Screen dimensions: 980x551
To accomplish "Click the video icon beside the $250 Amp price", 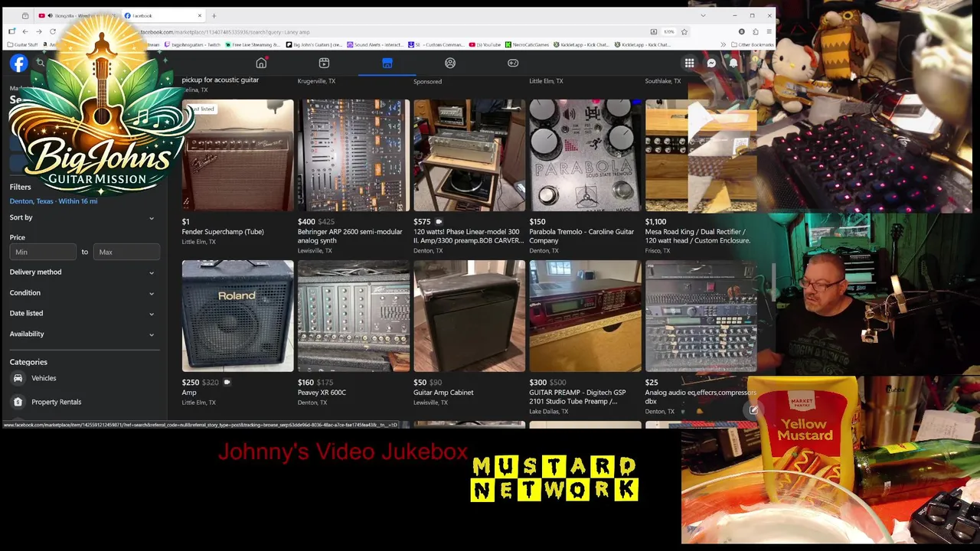I will [x=227, y=382].
